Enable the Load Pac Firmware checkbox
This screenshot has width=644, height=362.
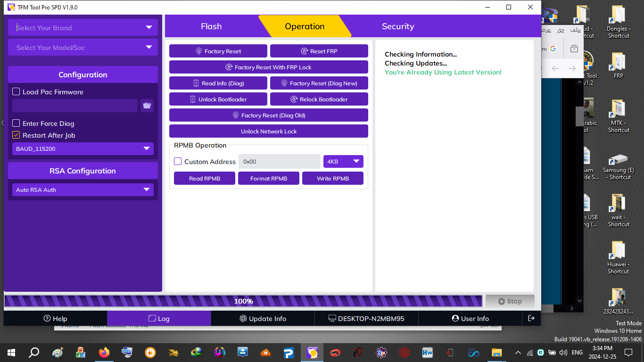pyautogui.click(x=16, y=91)
